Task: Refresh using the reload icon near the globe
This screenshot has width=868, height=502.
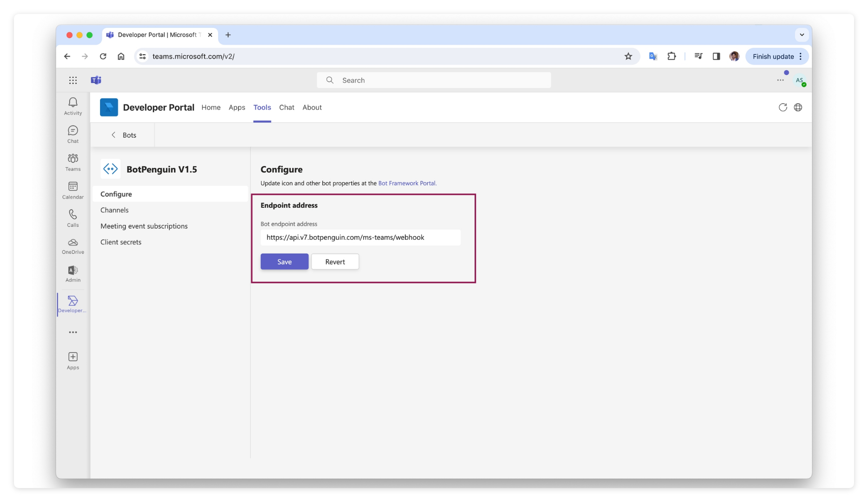Action: click(783, 107)
